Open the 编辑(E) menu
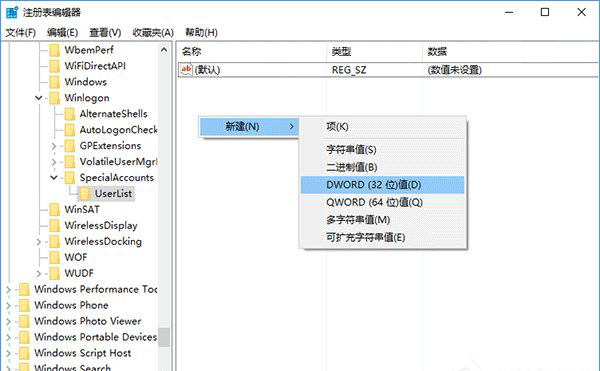The width and height of the screenshot is (600, 371). [x=63, y=33]
